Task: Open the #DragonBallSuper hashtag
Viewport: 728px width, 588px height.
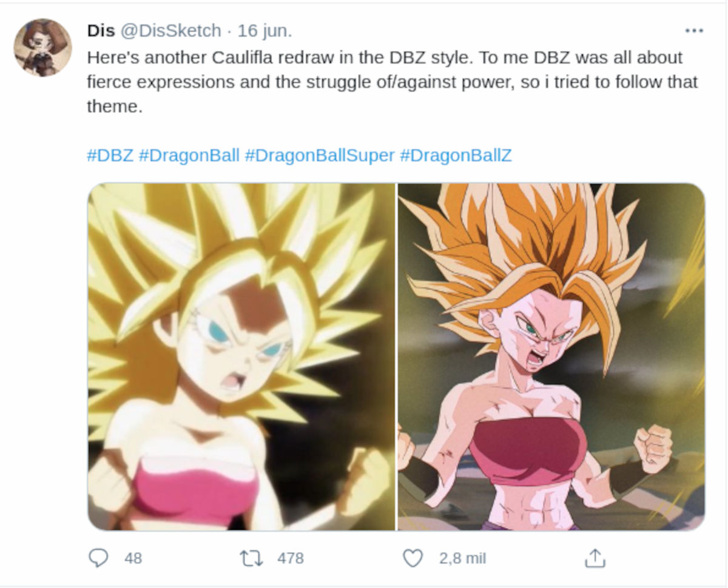Action: [319, 155]
